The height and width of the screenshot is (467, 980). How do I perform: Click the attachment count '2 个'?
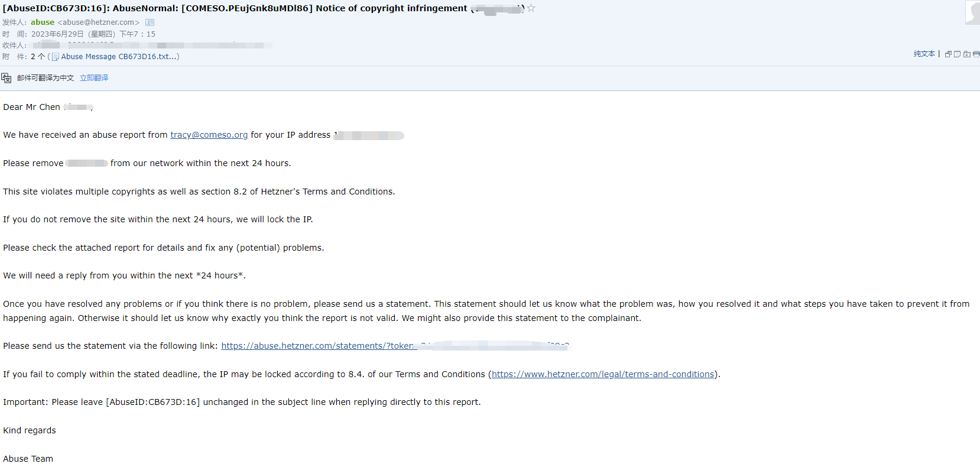tap(38, 57)
